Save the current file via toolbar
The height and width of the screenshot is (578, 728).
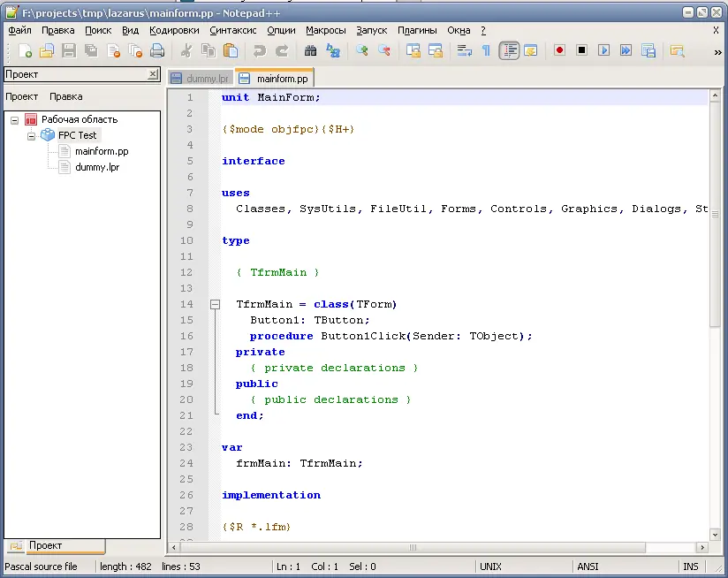click(x=69, y=50)
